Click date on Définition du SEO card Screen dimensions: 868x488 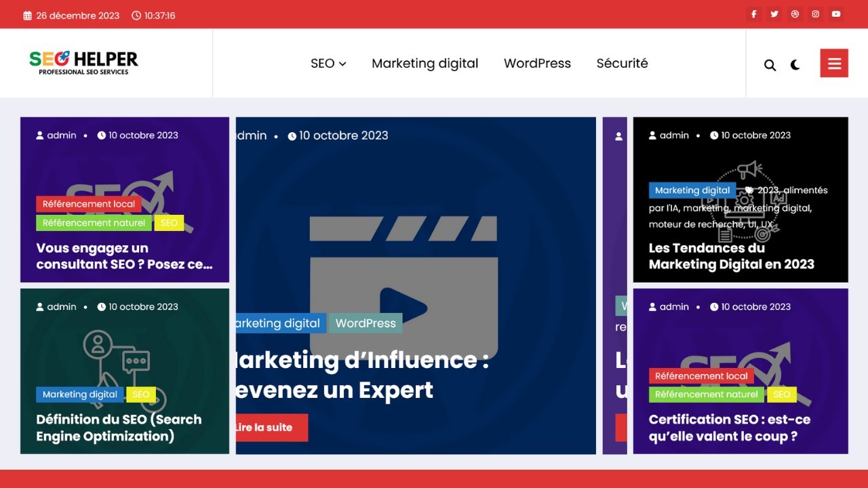pyautogui.click(x=138, y=307)
